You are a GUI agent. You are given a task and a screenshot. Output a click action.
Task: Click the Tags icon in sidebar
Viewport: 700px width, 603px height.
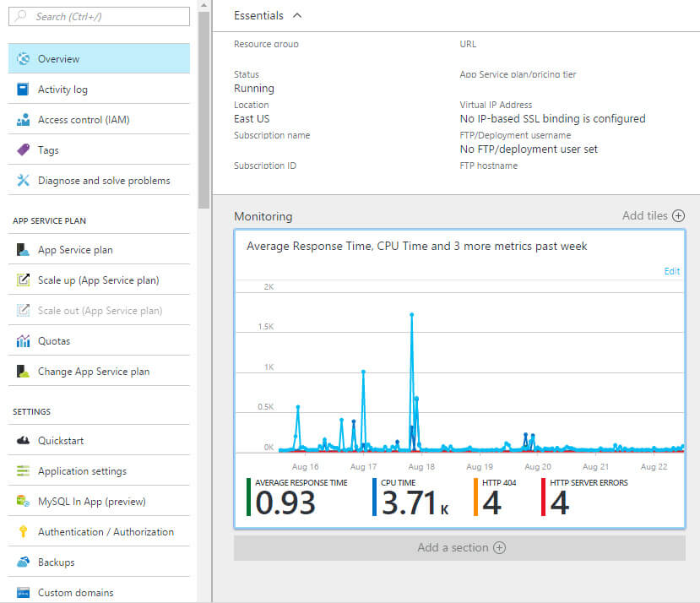[x=23, y=150]
